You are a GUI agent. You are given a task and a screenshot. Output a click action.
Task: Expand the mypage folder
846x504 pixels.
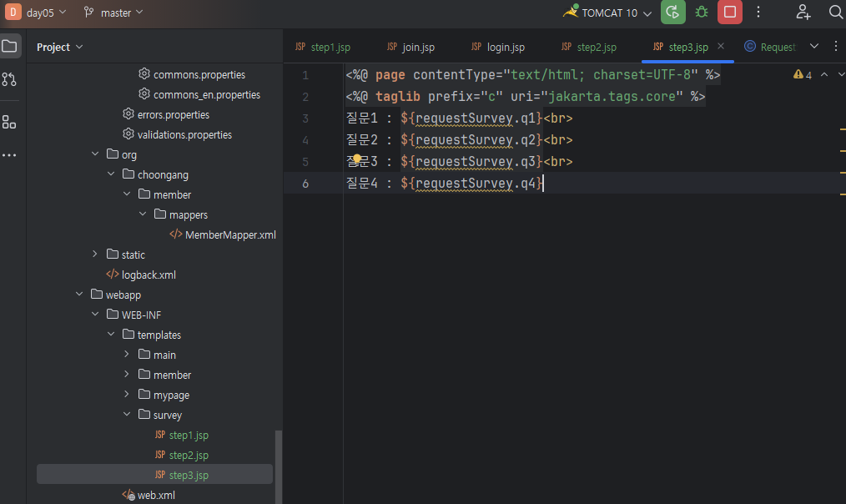pyautogui.click(x=127, y=394)
